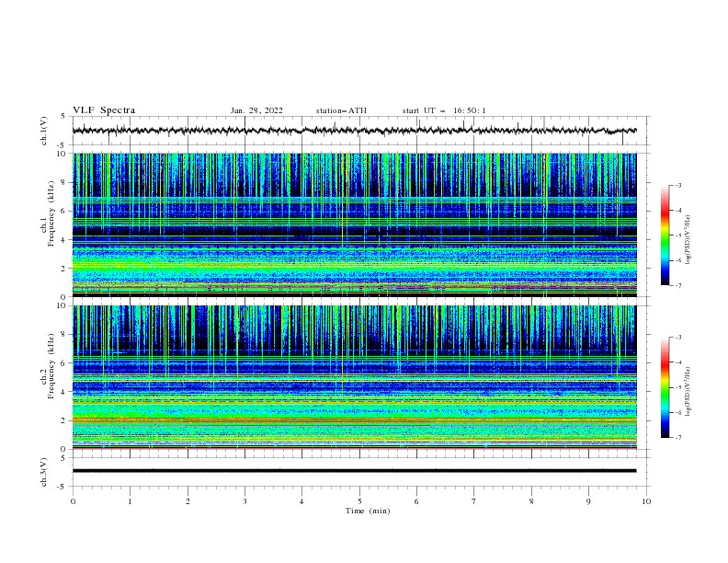Click time axis tick label "4"

coord(301,501)
